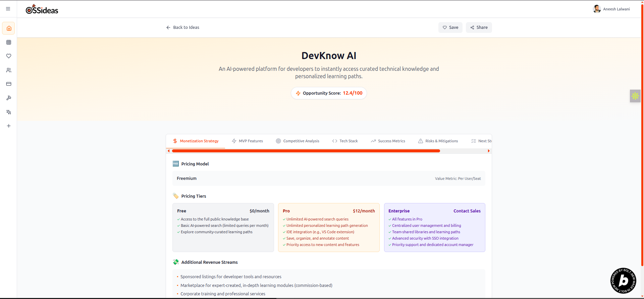Image resolution: width=644 pixels, height=299 pixels.
Task: Switch to the Competitive Analysis tab
Action: point(298,141)
